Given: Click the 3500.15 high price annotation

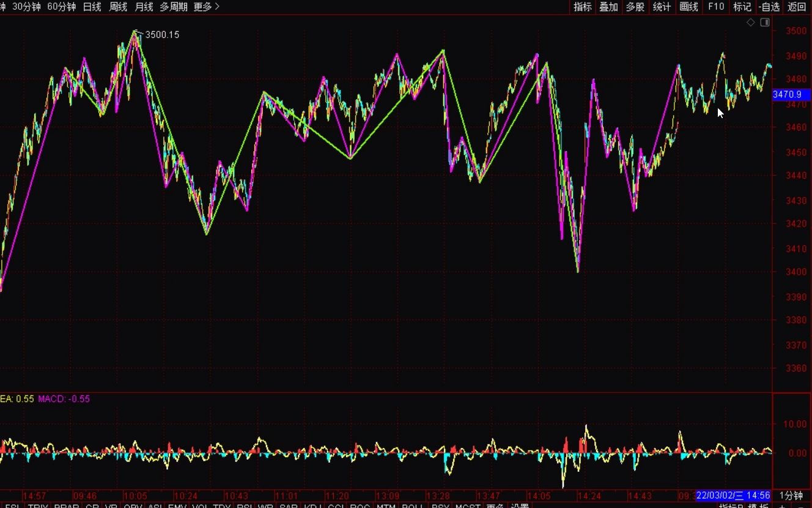Looking at the screenshot, I should (x=162, y=35).
